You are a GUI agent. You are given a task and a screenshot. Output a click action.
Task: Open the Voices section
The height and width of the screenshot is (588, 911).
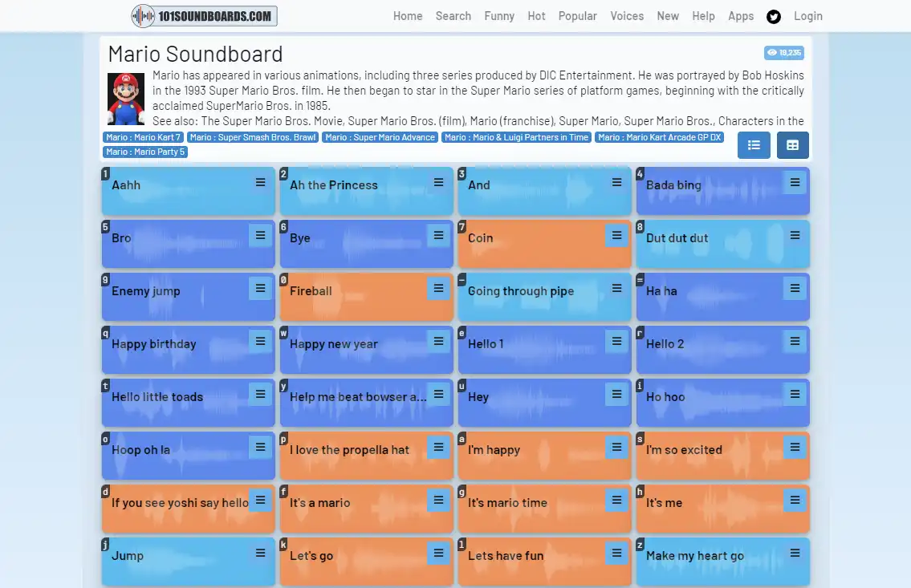click(627, 16)
